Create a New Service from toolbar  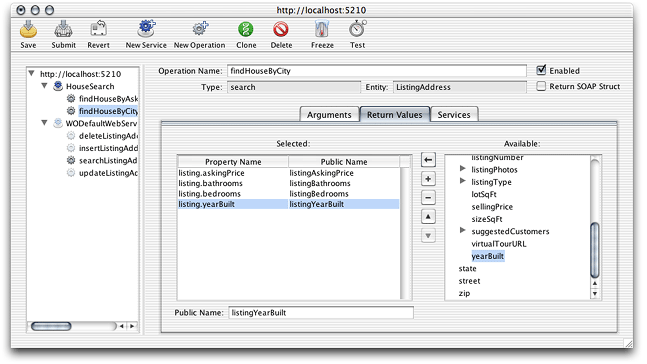click(x=146, y=29)
